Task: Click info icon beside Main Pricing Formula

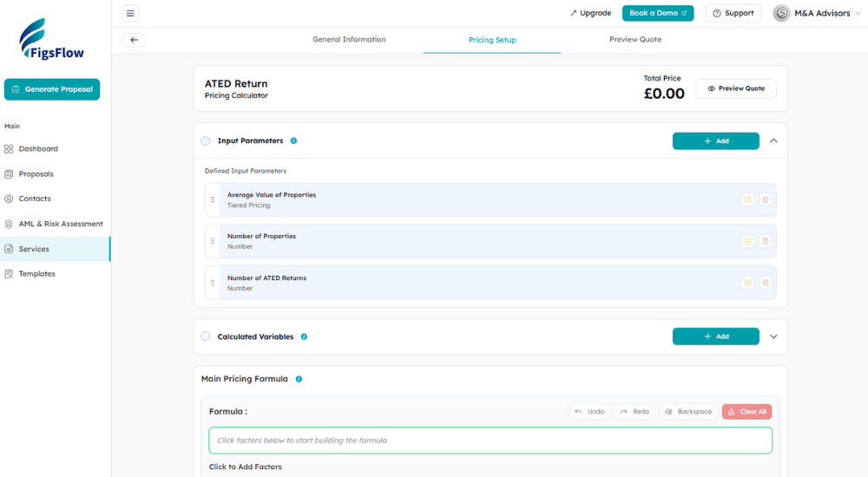Action: pyautogui.click(x=299, y=379)
